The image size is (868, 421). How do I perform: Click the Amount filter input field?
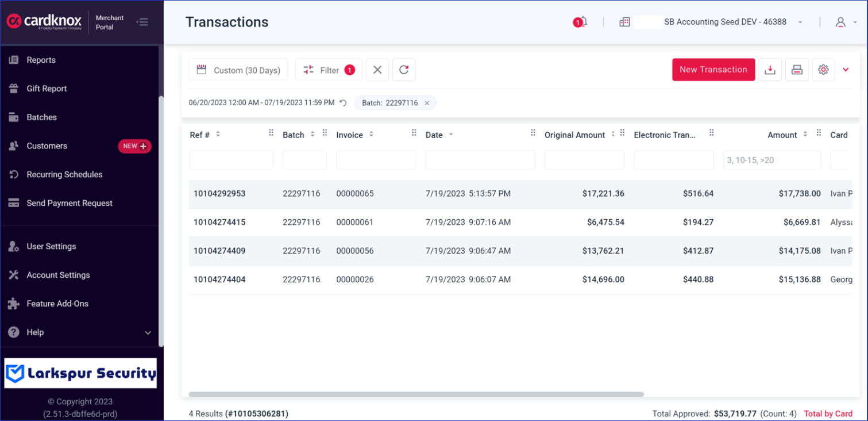(x=772, y=160)
